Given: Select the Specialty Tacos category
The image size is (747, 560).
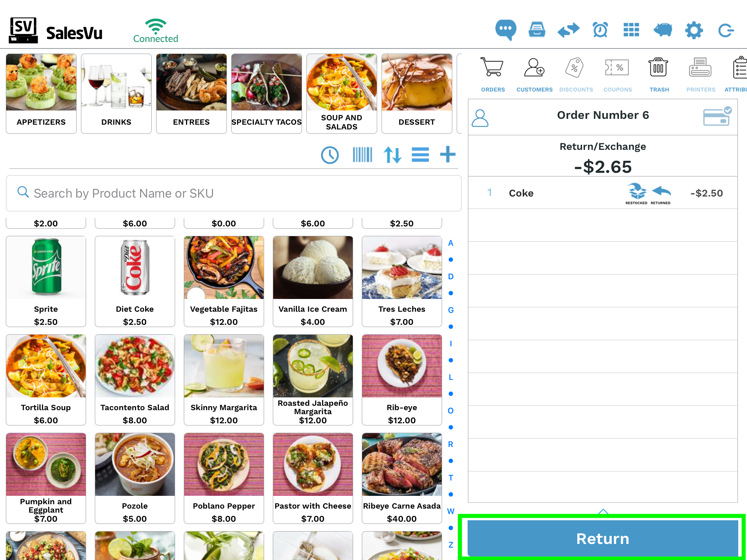Looking at the screenshot, I should [267, 94].
